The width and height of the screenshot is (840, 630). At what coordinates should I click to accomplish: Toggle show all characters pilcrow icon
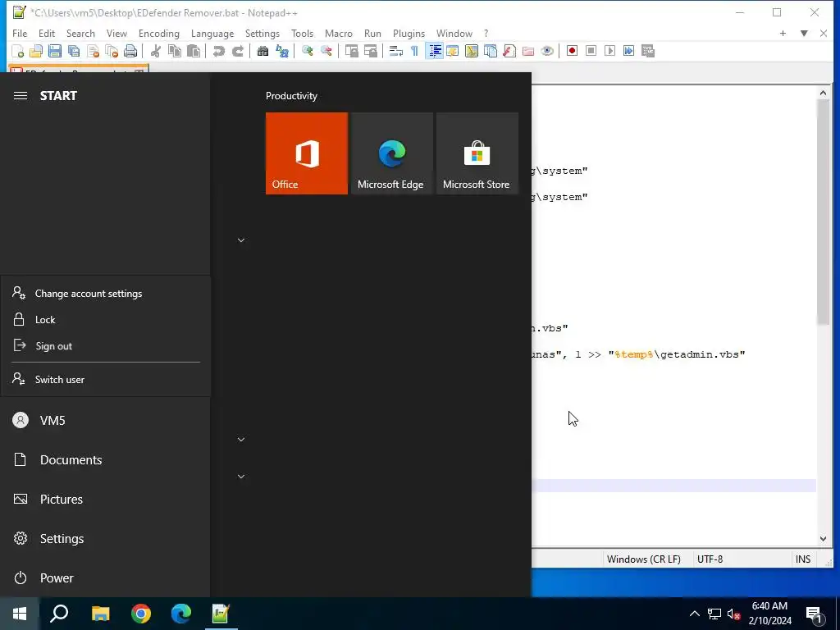(x=414, y=51)
